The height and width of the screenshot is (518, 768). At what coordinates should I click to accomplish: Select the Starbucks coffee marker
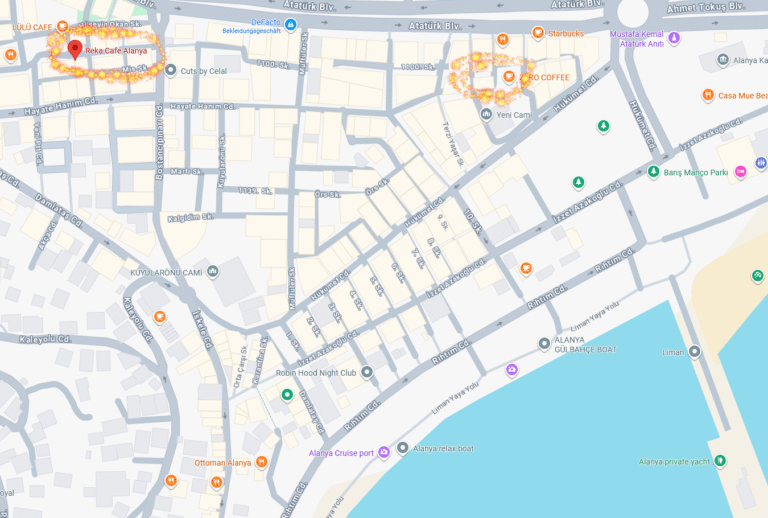pyautogui.click(x=538, y=33)
